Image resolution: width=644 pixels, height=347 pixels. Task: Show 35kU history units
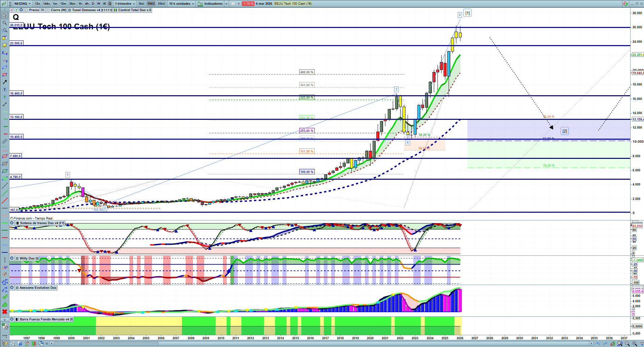161,4
